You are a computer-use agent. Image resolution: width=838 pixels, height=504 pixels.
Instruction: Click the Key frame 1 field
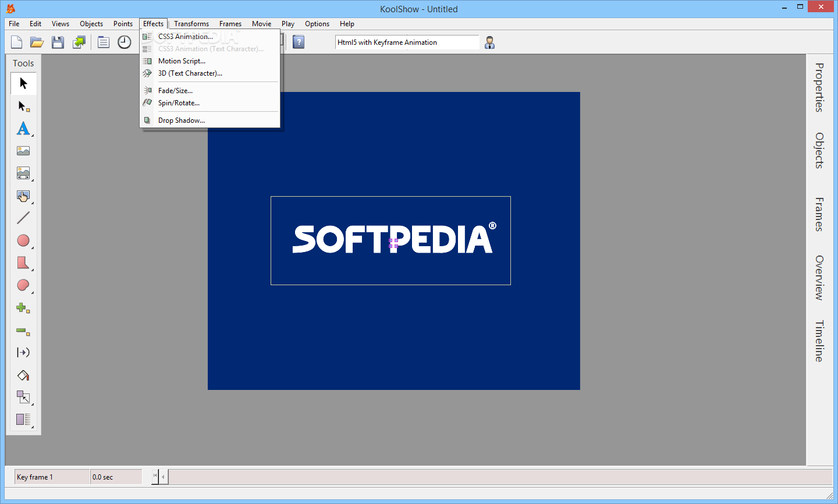pyautogui.click(x=52, y=477)
